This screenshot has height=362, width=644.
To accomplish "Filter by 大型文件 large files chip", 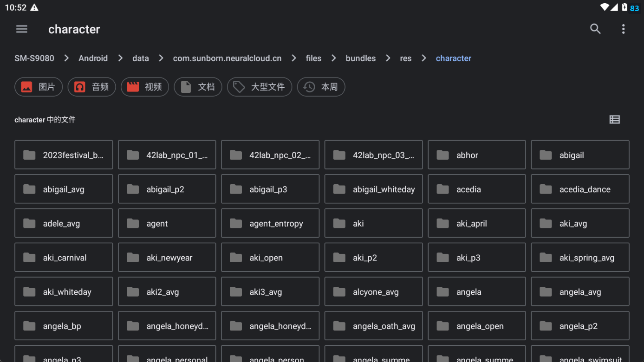I will (x=260, y=87).
